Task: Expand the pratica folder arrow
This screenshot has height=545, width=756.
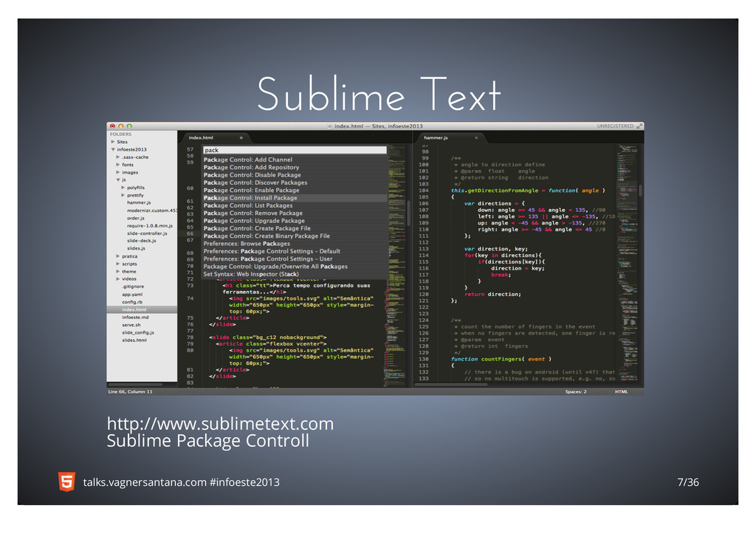Action: [117, 256]
